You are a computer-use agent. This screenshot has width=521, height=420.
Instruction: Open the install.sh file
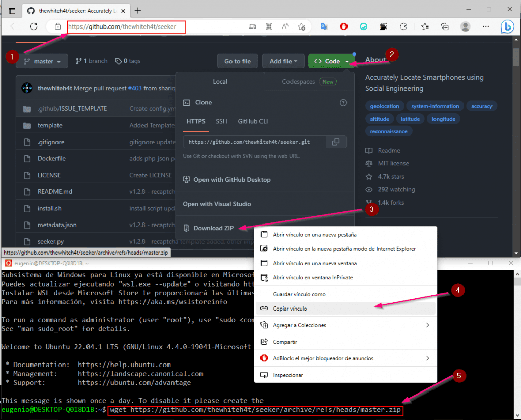pyautogui.click(x=49, y=209)
